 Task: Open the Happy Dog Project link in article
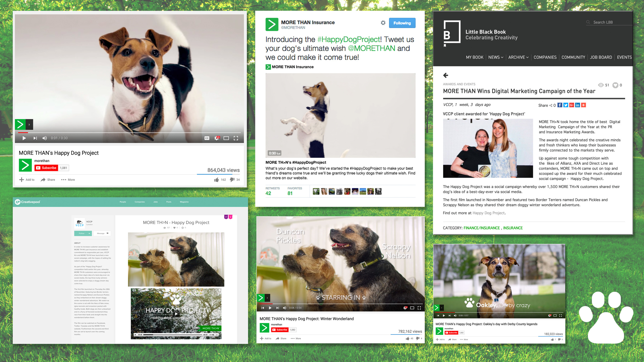[488, 213]
